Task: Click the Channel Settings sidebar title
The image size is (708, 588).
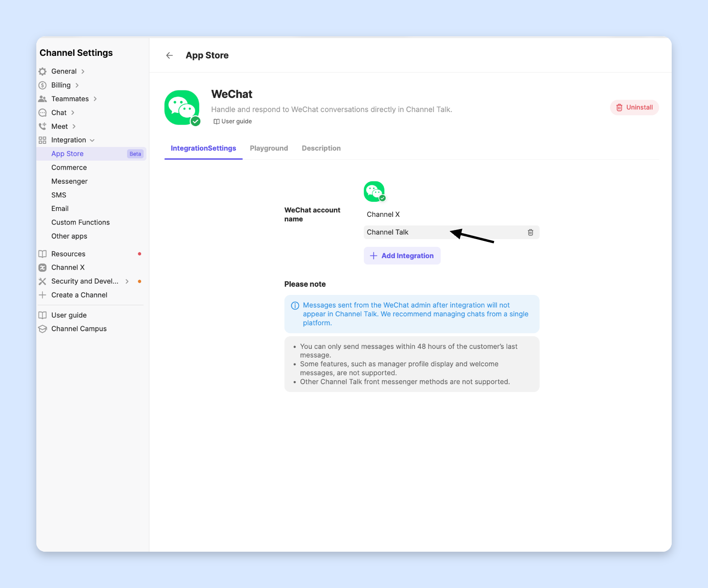Action: pyautogui.click(x=76, y=53)
